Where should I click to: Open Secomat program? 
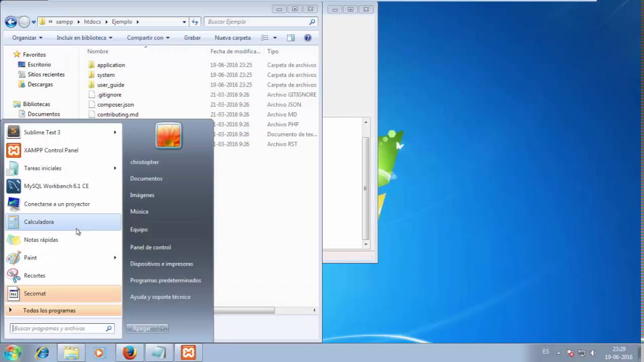tap(63, 294)
